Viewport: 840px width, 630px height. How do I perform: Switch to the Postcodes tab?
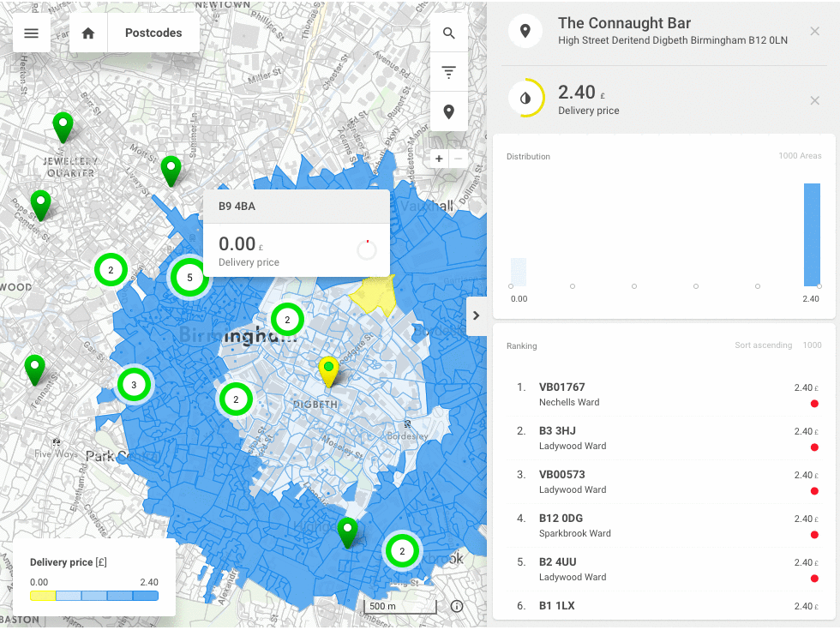pos(153,33)
